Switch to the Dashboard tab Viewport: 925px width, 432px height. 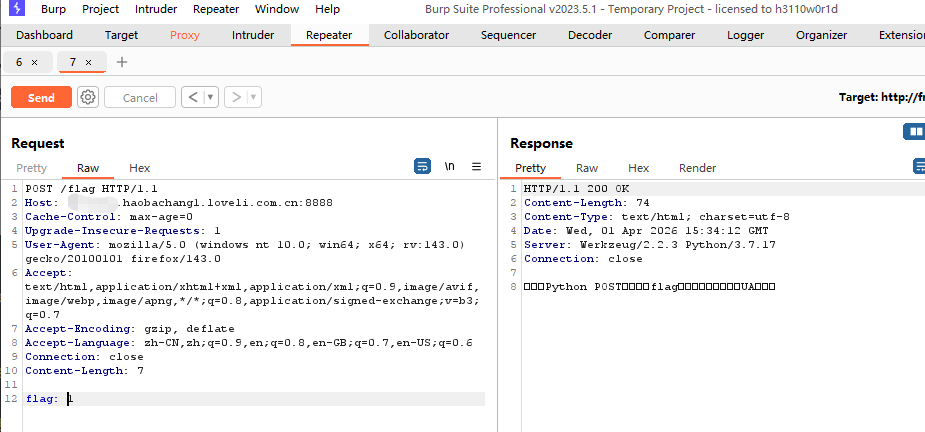pos(44,35)
